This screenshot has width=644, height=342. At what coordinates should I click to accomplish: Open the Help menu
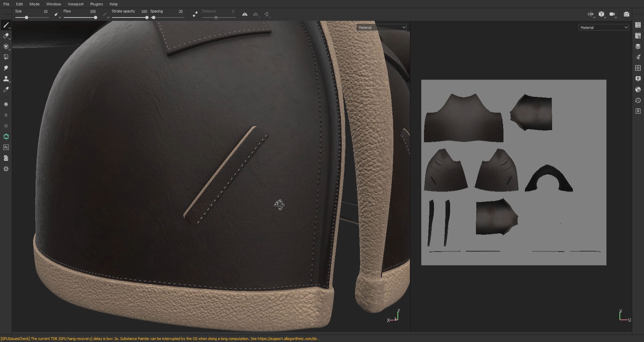114,4
